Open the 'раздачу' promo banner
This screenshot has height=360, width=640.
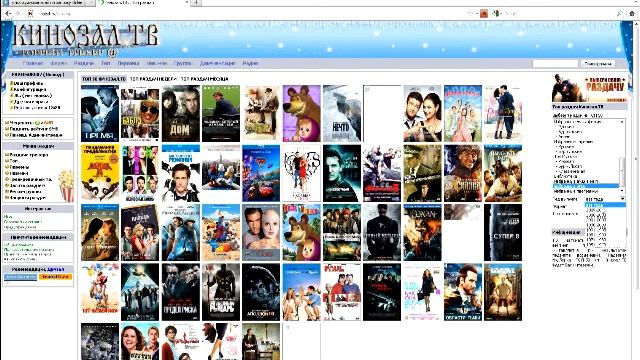coord(589,88)
